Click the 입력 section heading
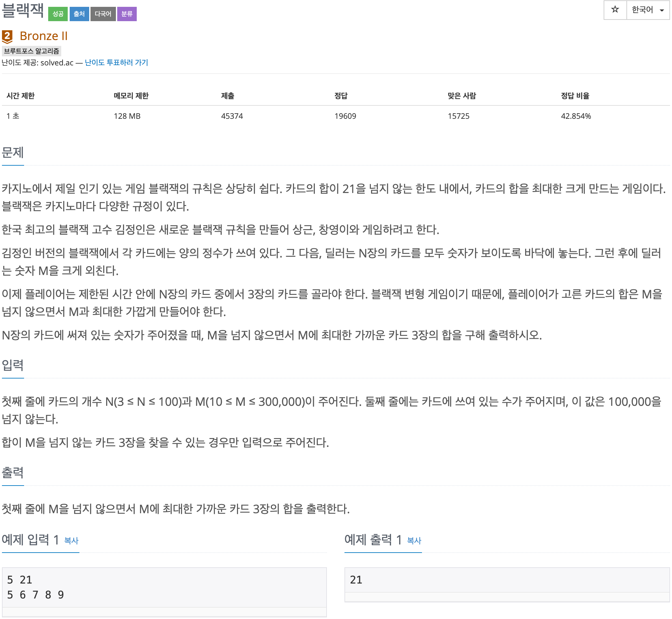This screenshot has width=672, height=619. pyautogui.click(x=13, y=365)
